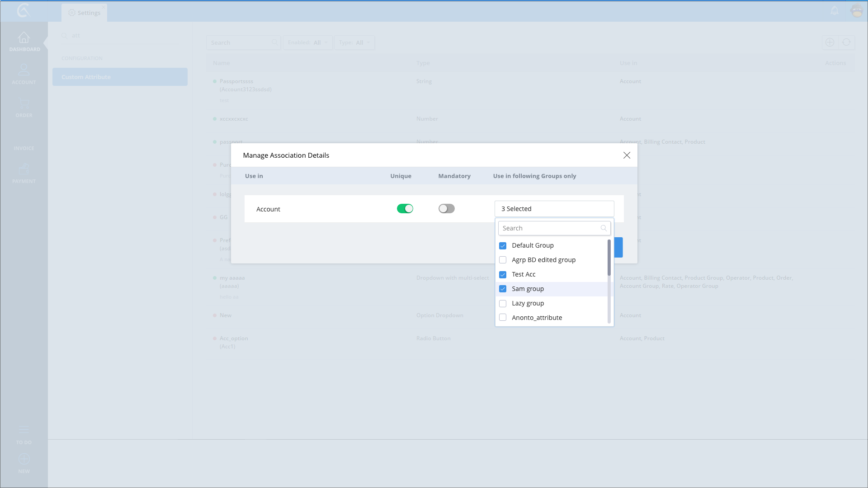Select Custom Attribute in configuration menu
868x488 pixels.
[x=120, y=77]
